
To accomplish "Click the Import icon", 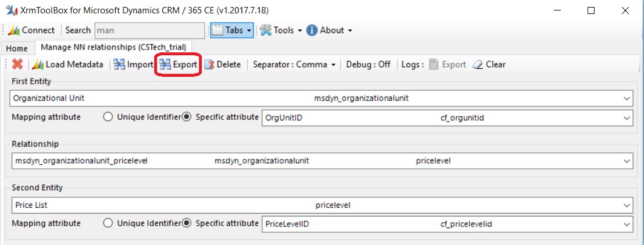I will pos(119,65).
